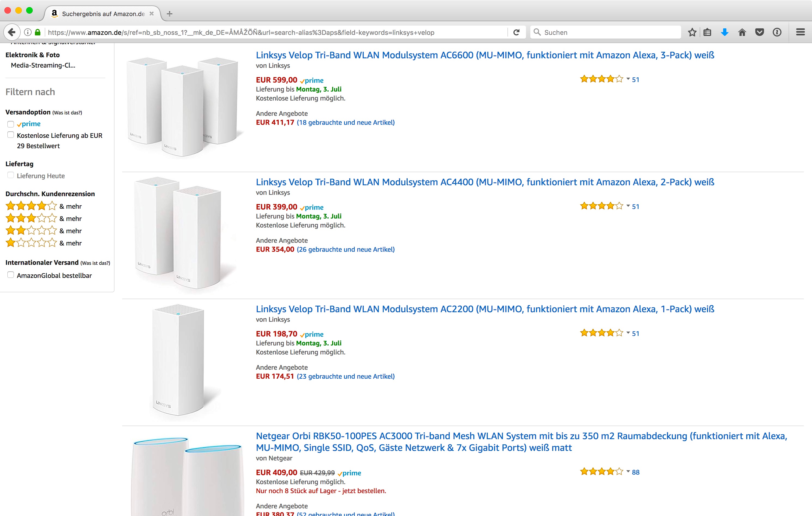The height and width of the screenshot is (516, 812).
Task: Go to the browser home icon
Action: [742, 32]
